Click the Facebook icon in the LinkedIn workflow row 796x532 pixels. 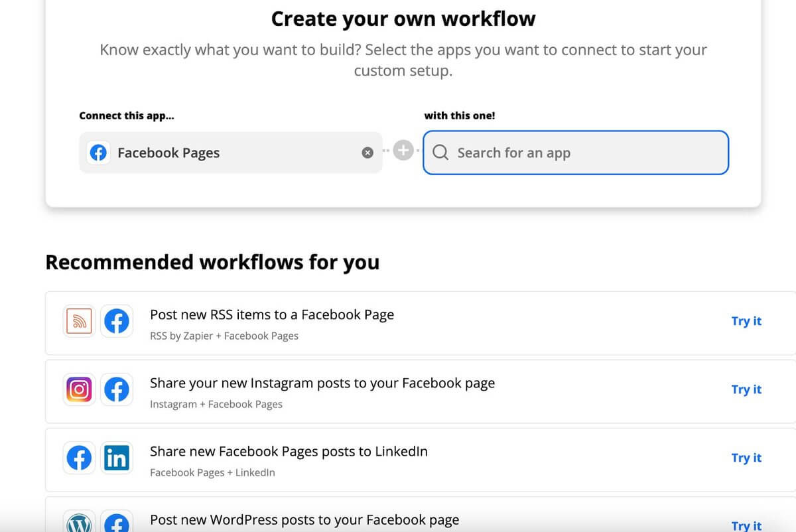[x=78, y=458]
